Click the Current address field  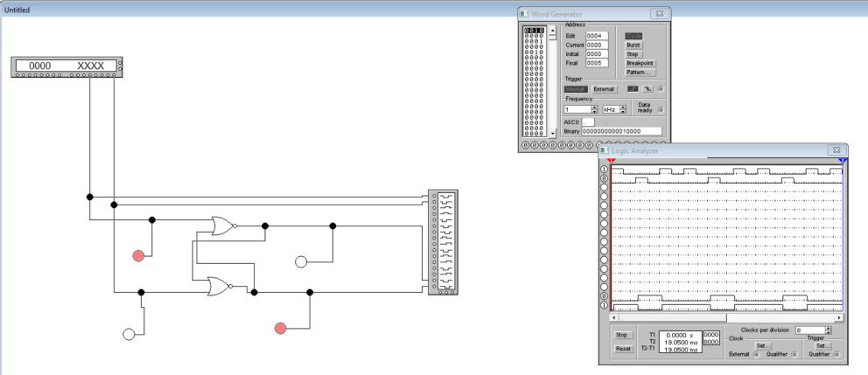tap(597, 45)
